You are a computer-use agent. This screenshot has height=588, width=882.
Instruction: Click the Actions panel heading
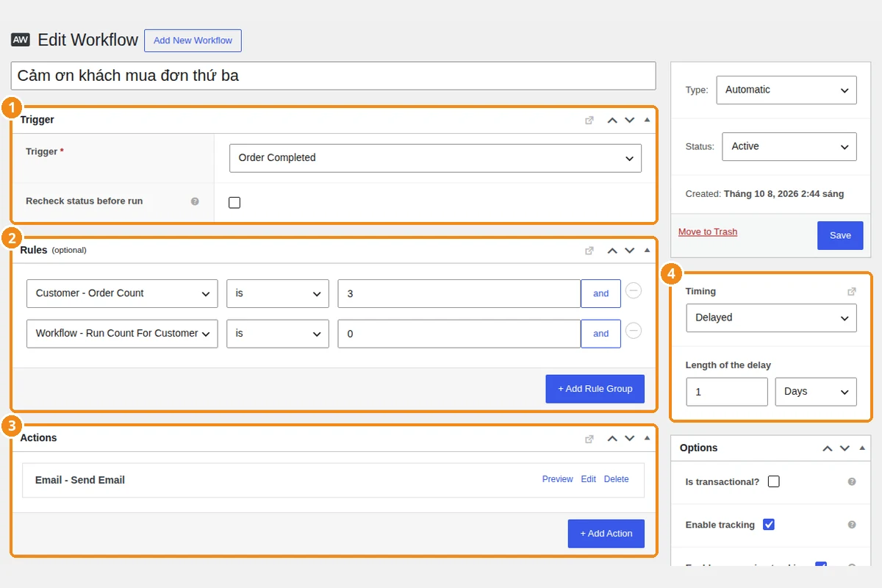pyautogui.click(x=38, y=438)
